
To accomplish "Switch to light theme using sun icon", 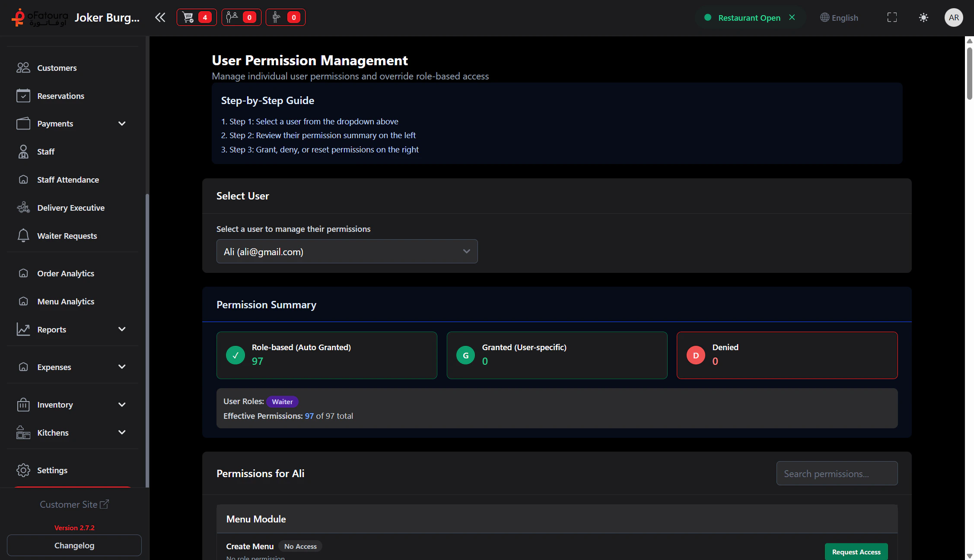I will click(924, 17).
